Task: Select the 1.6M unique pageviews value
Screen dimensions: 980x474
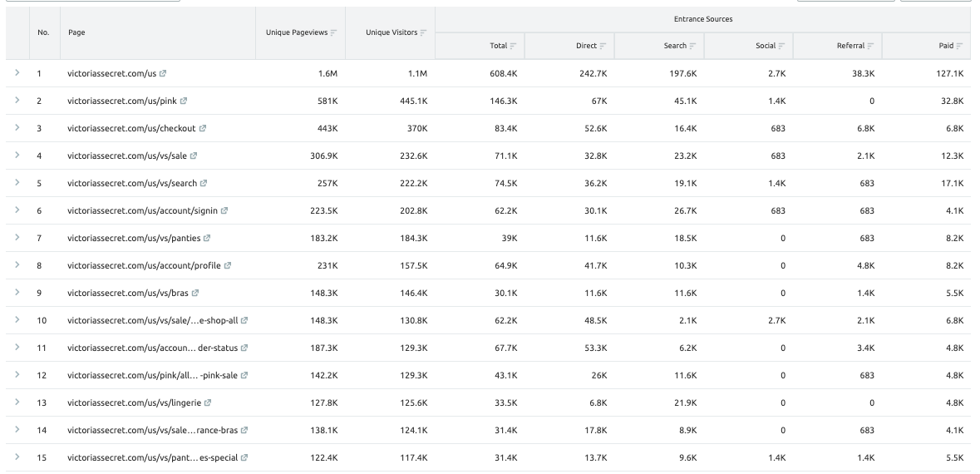Action: click(328, 73)
